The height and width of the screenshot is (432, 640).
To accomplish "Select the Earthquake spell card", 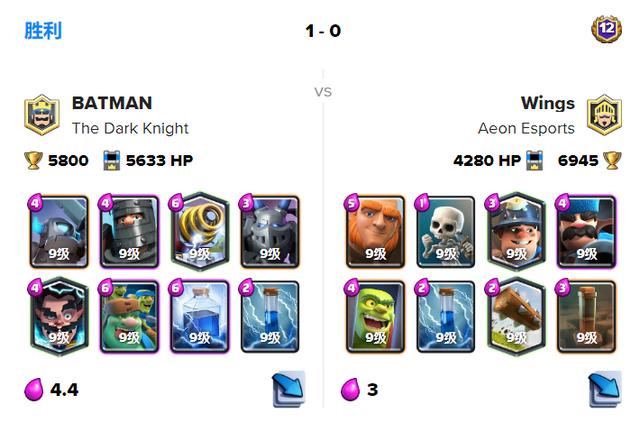I will tap(587, 316).
